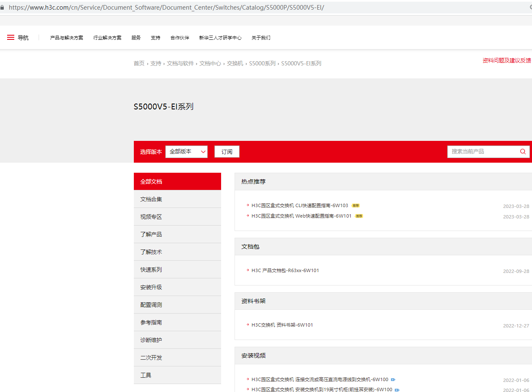Open 行业解决方案 in top navigation
The height and width of the screenshot is (392, 532).
(x=107, y=38)
